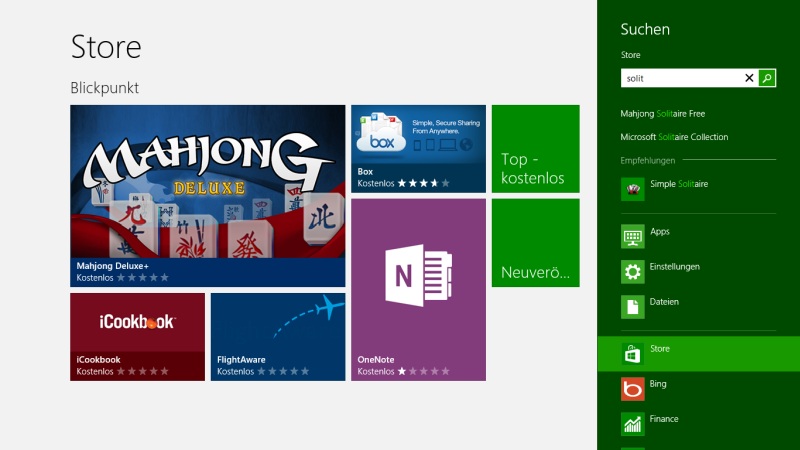This screenshot has width=800, height=450.
Task: Click the Apps label in search pane
Action: (660, 232)
